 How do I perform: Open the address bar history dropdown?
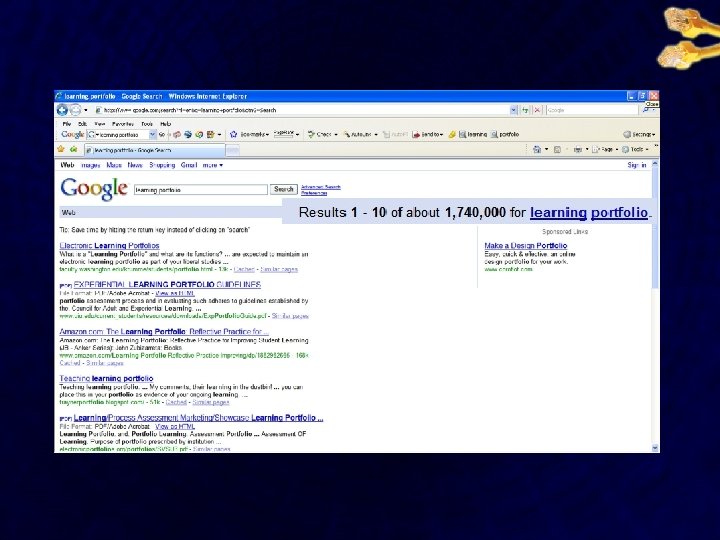pos(513,110)
